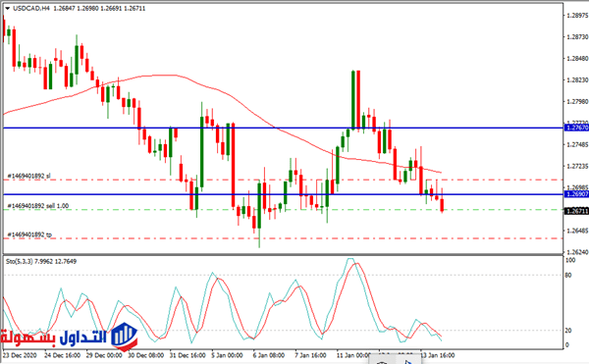Click the 1.27235 price scale value
The height and width of the screenshot is (364, 589).
[x=577, y=166]
